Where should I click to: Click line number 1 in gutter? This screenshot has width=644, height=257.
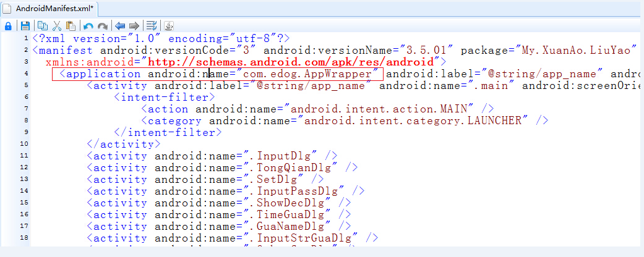point(26,38)
